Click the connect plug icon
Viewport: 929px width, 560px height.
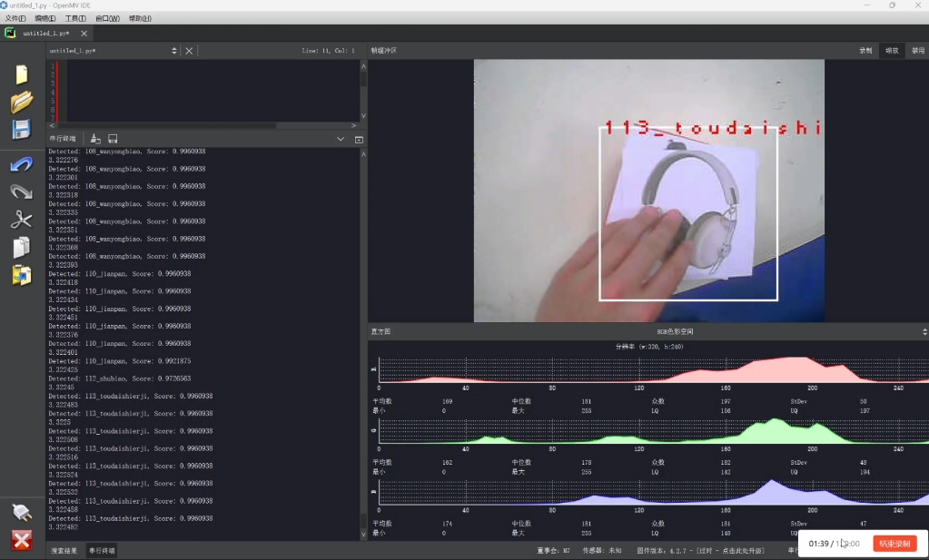pyautogui.click(x=21, y=512)
